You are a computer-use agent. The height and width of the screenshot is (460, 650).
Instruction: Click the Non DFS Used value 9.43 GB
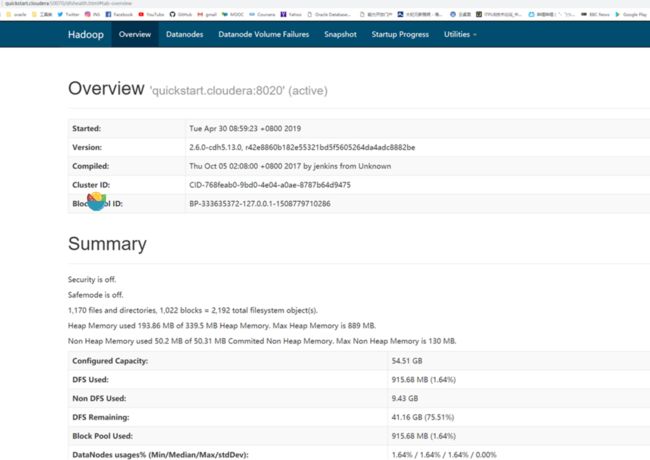click(405, 398)
